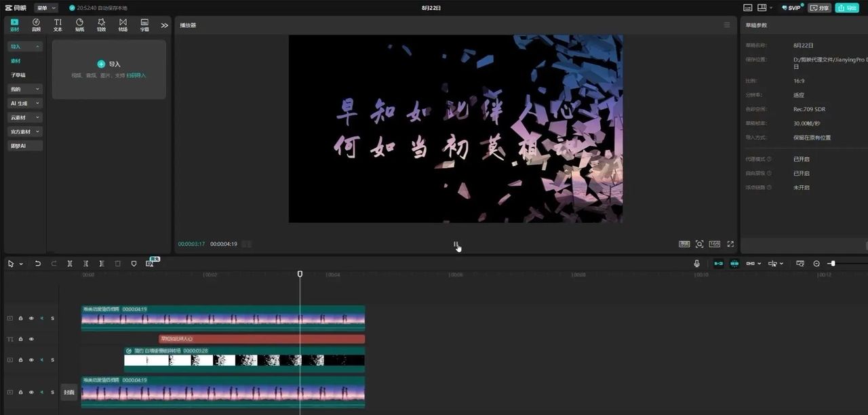Click the 导出 (Export) button
868x415 pixels.
click(x=849, y=7)
